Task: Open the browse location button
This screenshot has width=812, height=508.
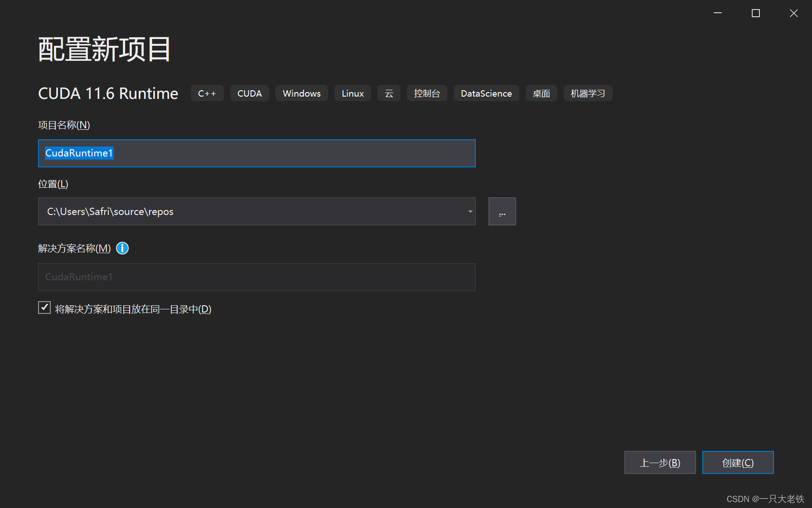Action: [x=502, y=211]
